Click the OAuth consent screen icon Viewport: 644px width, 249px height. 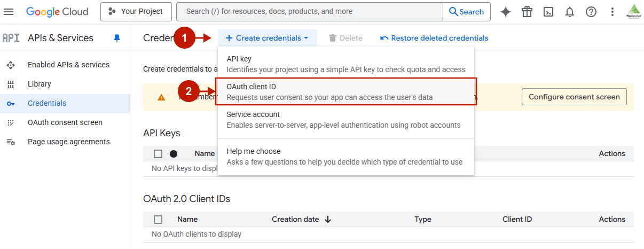coord(10,122)
